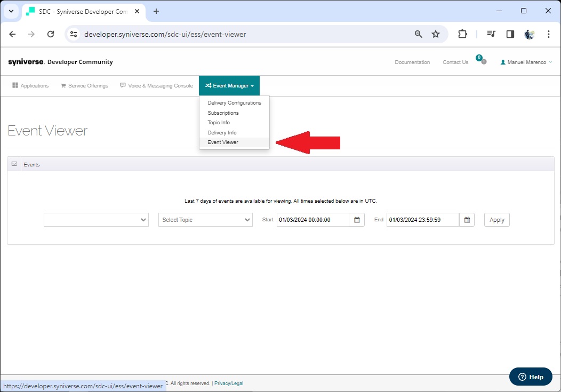Open a new browser tab
The width and height of the screenshot is (561, 392).
click(156, 11)
